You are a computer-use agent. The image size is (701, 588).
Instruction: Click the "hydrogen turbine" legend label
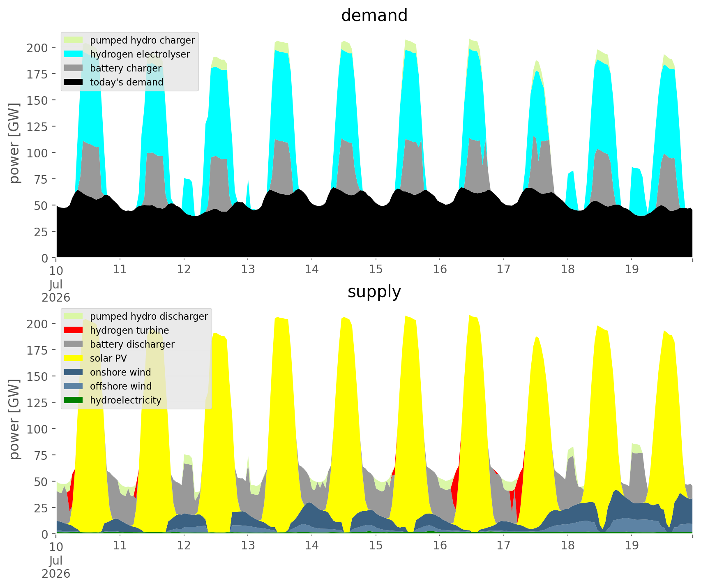[129, 330]
